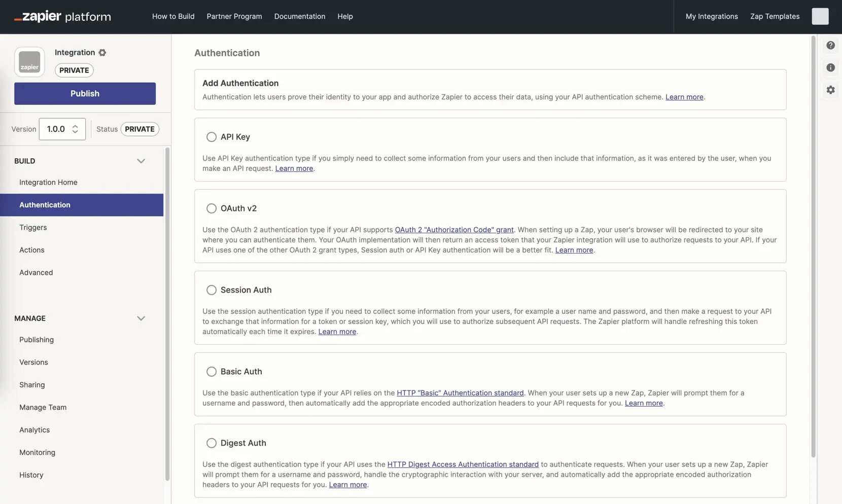Open the help question mark icon
Viewport: 842px width, 504px height.
point(830,45)
